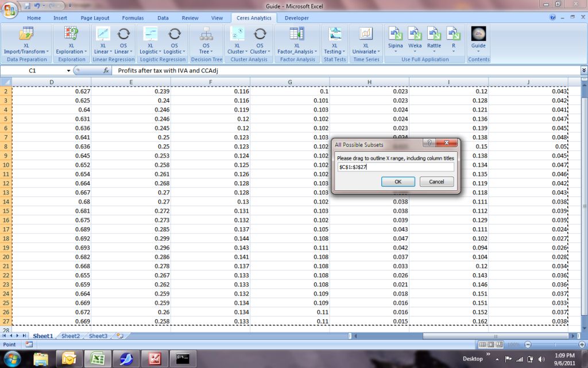This screenshot has width=588, height=368.
Task: Click the Insert Function fx icon
Action: click(x=106, y=70)
